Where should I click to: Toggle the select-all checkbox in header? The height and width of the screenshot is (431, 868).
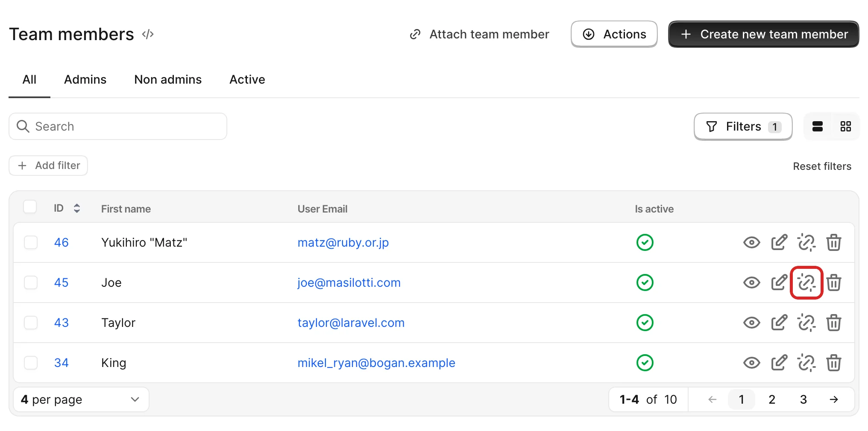tap(30, 207)
